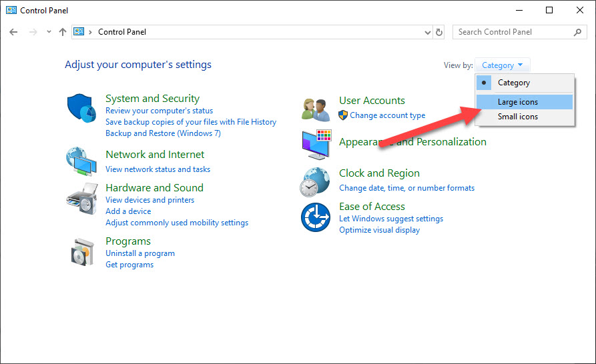Select Category in the View by menu
The width and height of the screenshot is (596, 364).
click(x=525, y=83)
